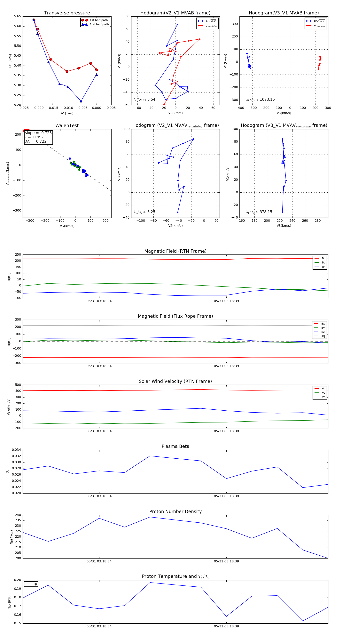Click the "Pt' (nPa)" y-axis label
Screen dimensions: 351x644
(10, 61)
